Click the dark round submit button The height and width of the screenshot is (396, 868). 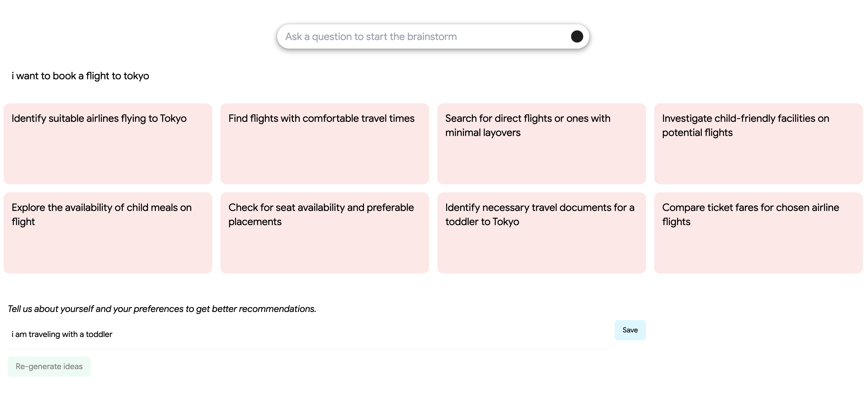click(x=577, y=36)
